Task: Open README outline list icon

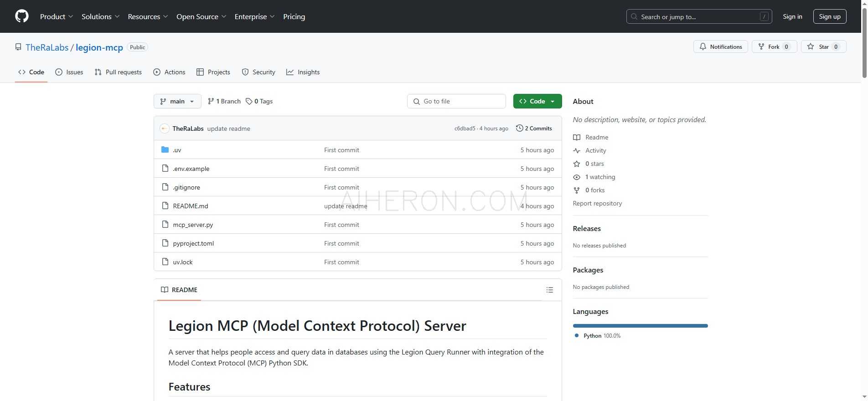Action: coord(550,290)
